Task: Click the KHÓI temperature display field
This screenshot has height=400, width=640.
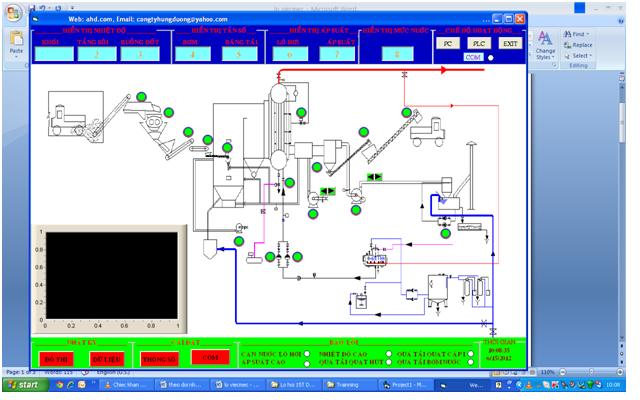Action: 51,55
